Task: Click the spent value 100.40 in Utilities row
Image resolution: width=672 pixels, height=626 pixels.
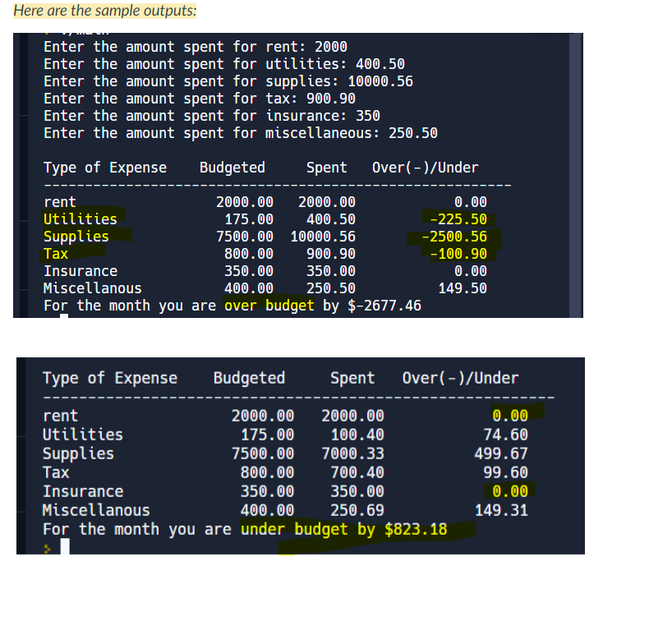Action: (357, 435)
